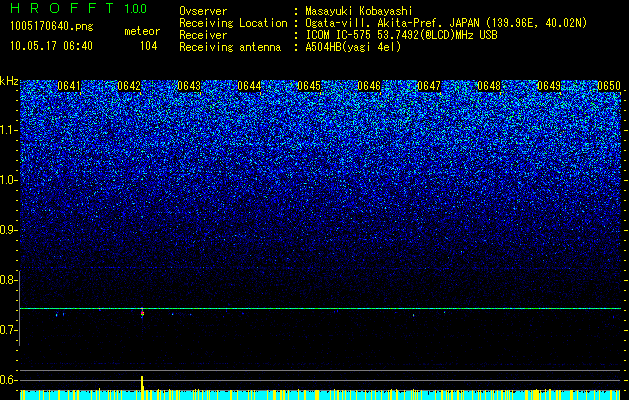The image size is (629, 400).
Task: Select the ICOM IC-575 receiver text
Action: 401,35
